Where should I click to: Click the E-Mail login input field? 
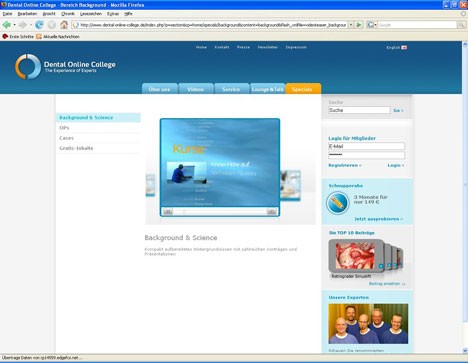(366, 146)
